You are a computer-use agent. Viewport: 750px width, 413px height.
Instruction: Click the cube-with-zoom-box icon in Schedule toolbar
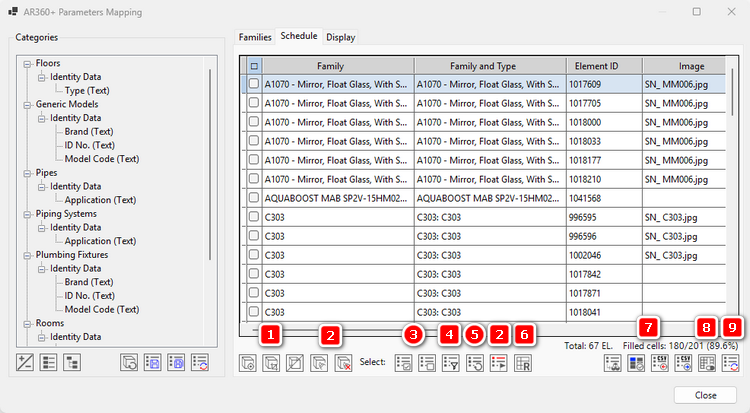[271, 363]
